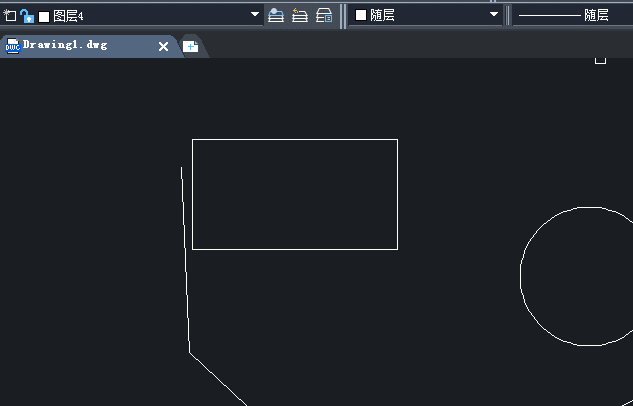Expand the 图层4 layer dropdown arrow
The image size is (633, 406).
pyautogui.click(x=254, y=15)
